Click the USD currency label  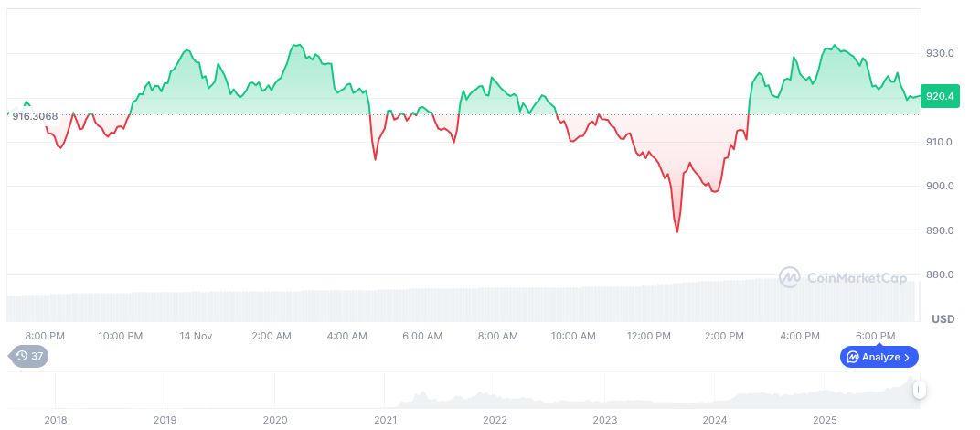tap(943, 318)
